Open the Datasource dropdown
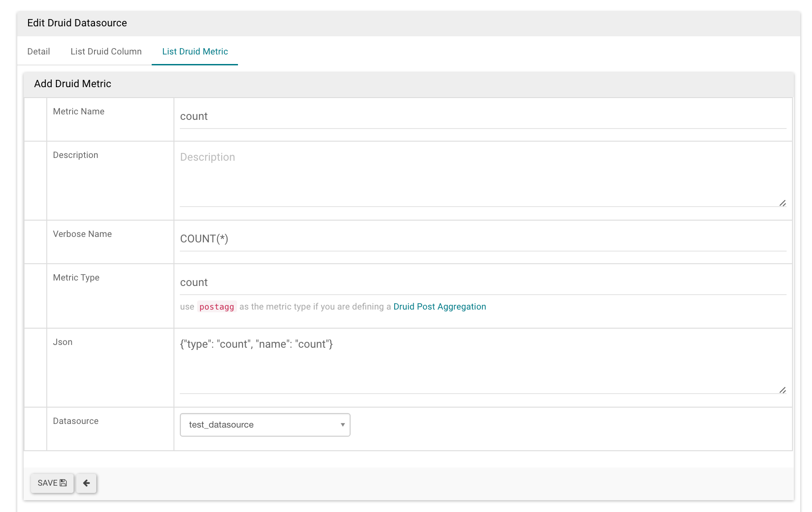Image resolution: width=812 pixels, height=512 pixels. point(265,425)
